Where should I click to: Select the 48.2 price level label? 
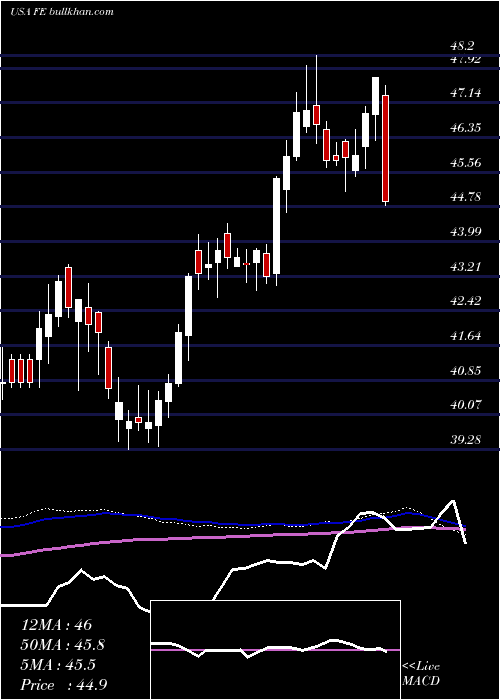coord(462,46)
